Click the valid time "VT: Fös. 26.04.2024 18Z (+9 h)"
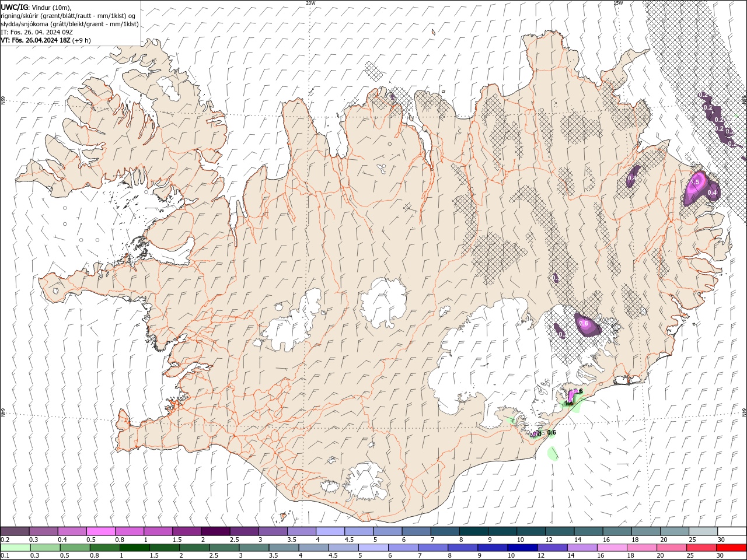The height and width of the screenshot is (560, 747). coord(46,40)
